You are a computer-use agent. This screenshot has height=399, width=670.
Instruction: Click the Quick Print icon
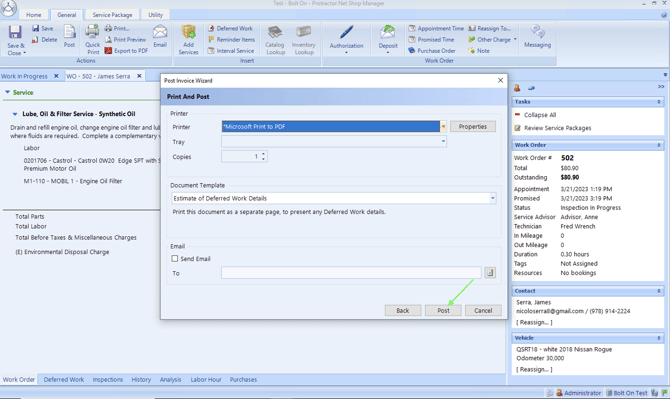[92, 39]
